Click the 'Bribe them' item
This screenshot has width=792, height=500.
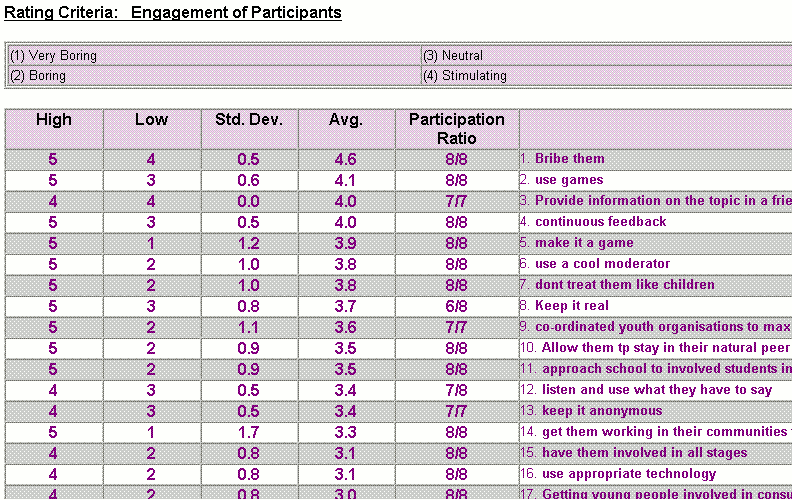[x=569, y=159]
